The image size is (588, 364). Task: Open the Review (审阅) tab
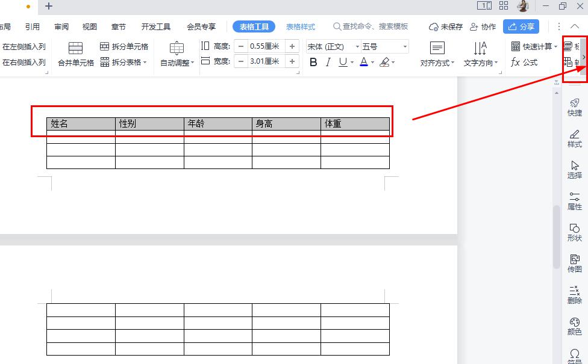(x=61, y=26)
